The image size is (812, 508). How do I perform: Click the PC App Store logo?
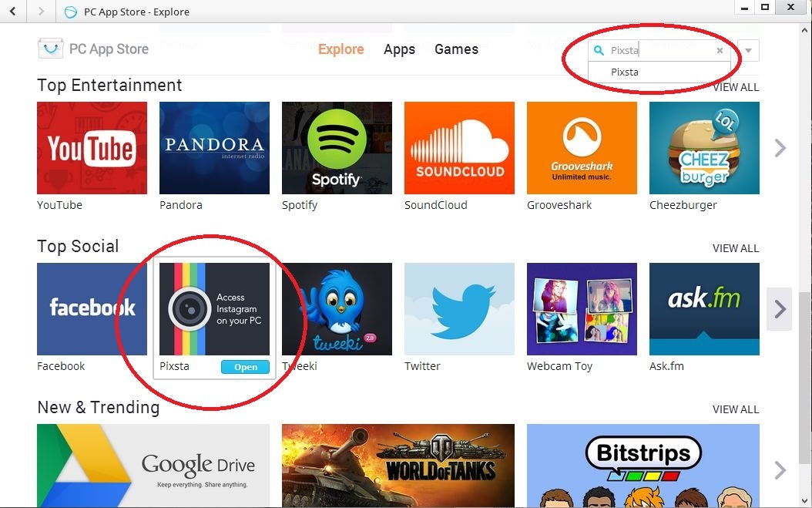[93, 49]
